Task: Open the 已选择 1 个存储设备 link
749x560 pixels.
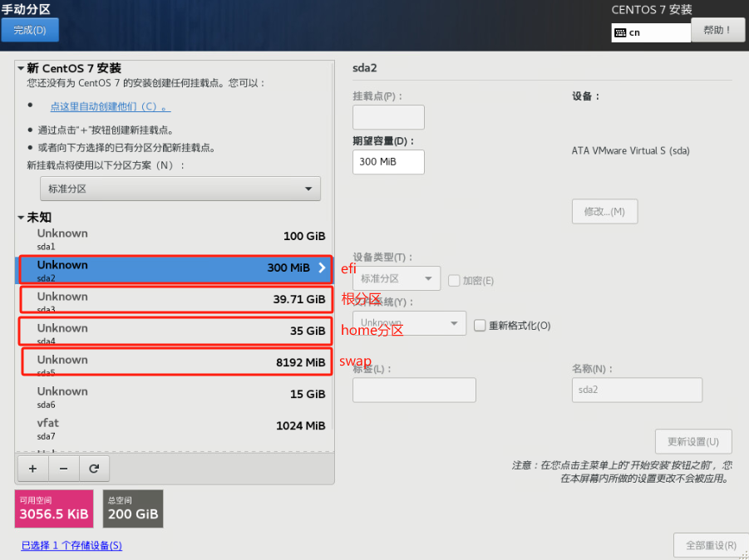Action: point(71,545)
